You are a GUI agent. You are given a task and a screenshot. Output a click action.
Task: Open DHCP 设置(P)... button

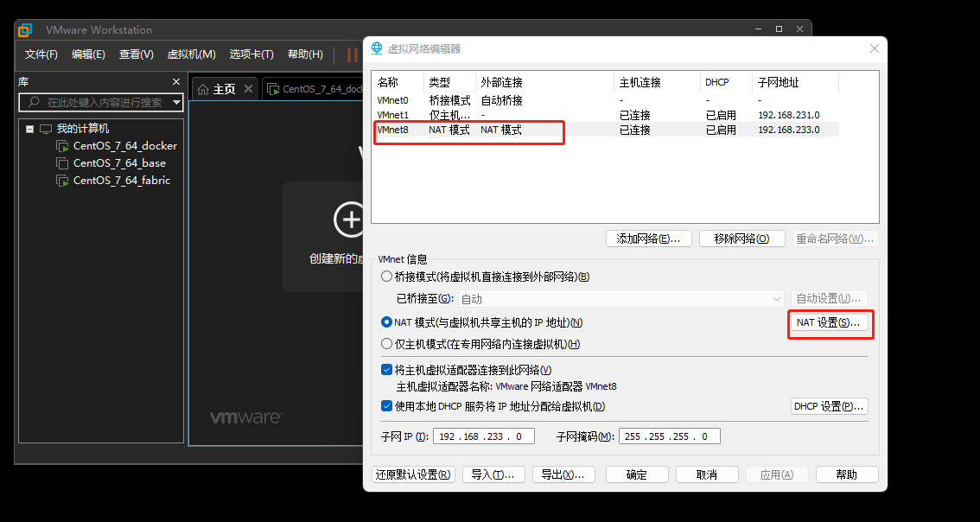(x=829, y=406)
